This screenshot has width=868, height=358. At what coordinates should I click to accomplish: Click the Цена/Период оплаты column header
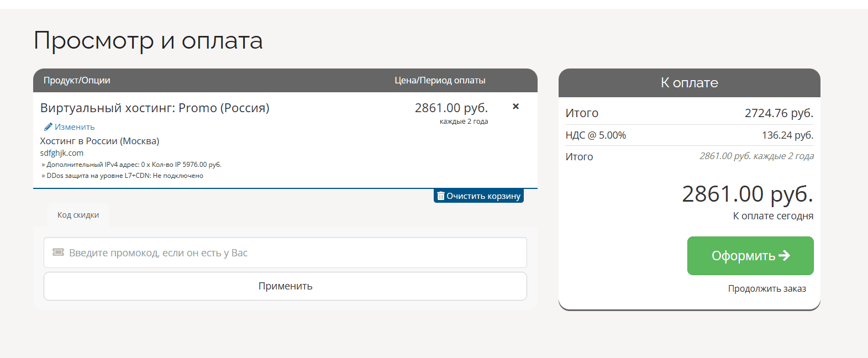point(440,81)
